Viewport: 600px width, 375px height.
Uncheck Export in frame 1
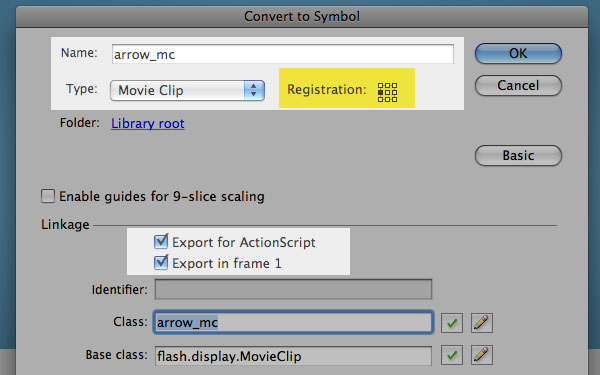pyautogui.click(x=161, y=263)
